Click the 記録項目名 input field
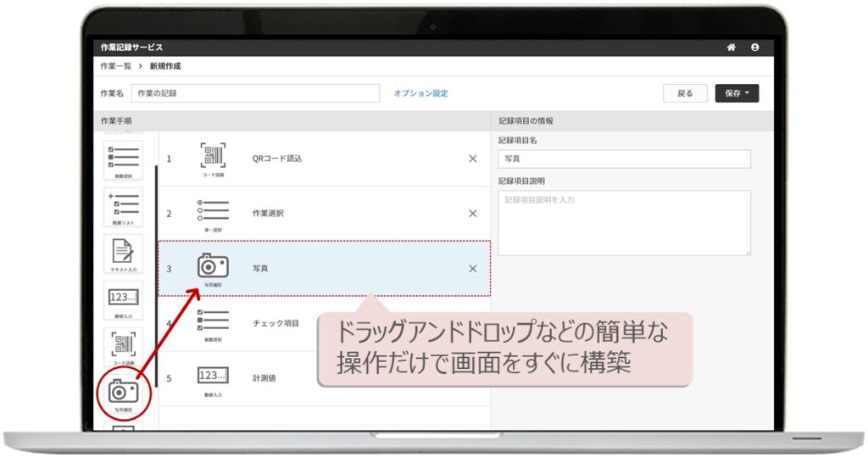Viewport: 868px width, 458px height. click(x=624, y=159)
